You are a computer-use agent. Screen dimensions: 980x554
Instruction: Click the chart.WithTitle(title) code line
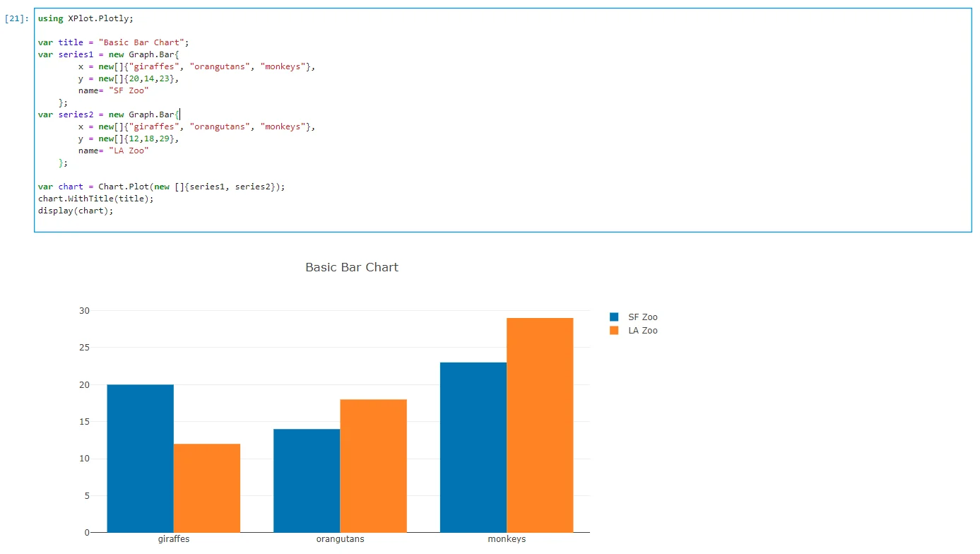coord(95,199)
